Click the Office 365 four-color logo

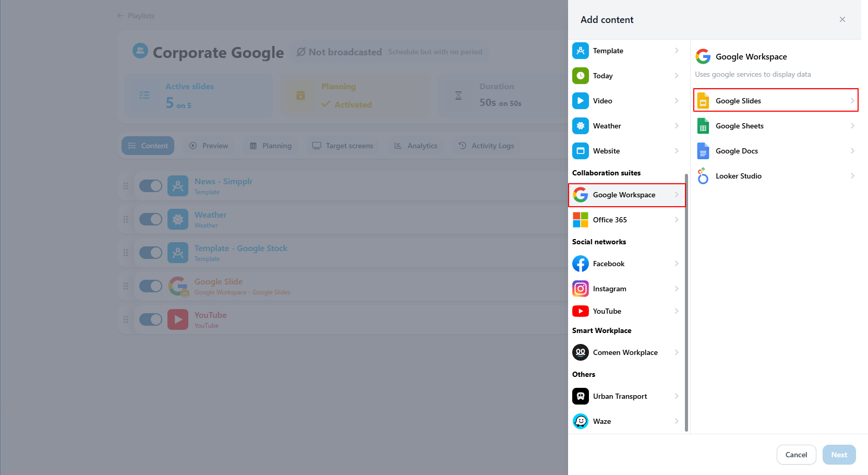(x=581, y=220)
